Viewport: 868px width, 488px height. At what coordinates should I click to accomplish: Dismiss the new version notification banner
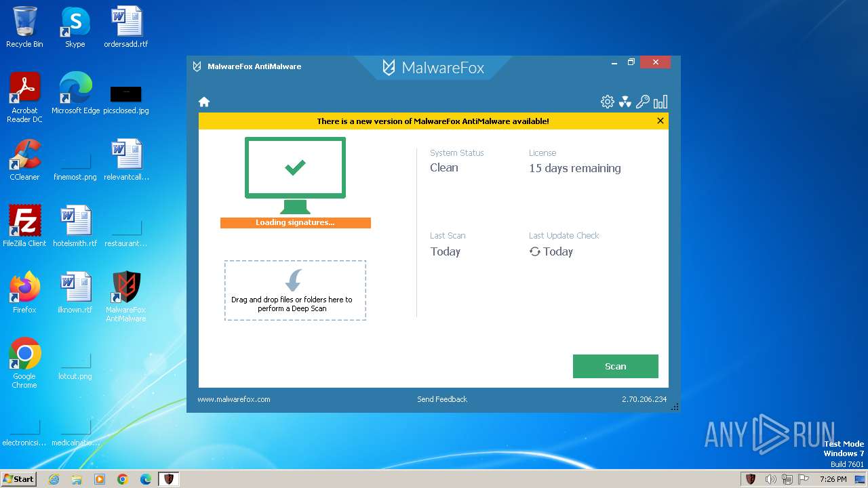pos(660,121)
